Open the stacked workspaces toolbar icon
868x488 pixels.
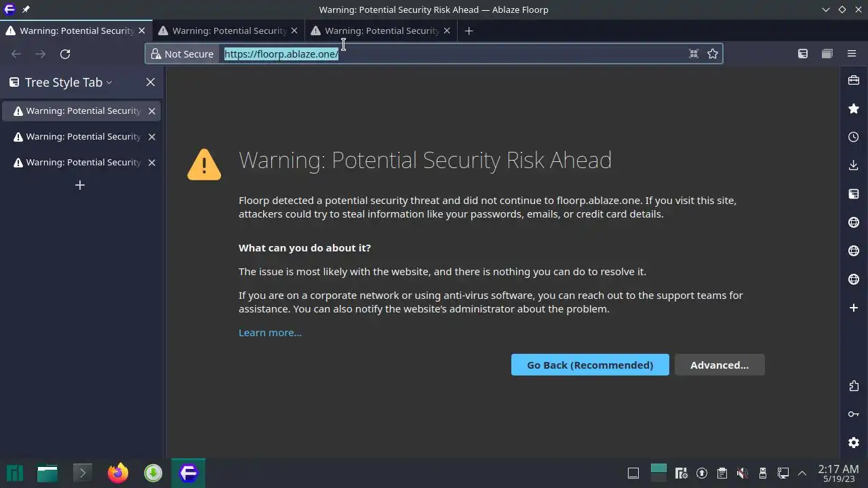pyautogui.click(x=827, y=54)
